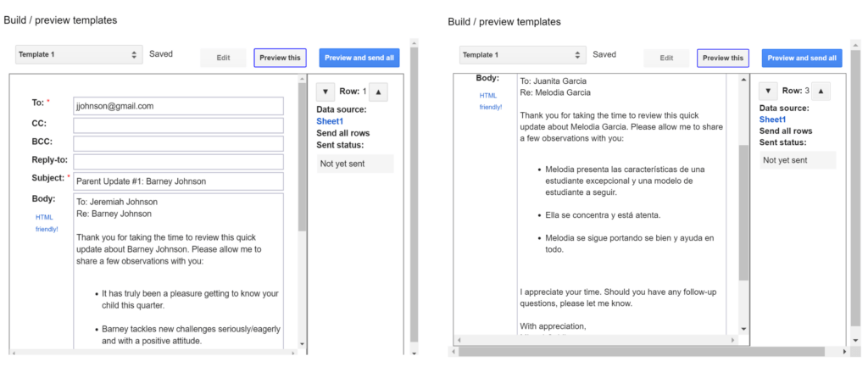Click left editor vertical scrollbar thumb

click(302, 157)
